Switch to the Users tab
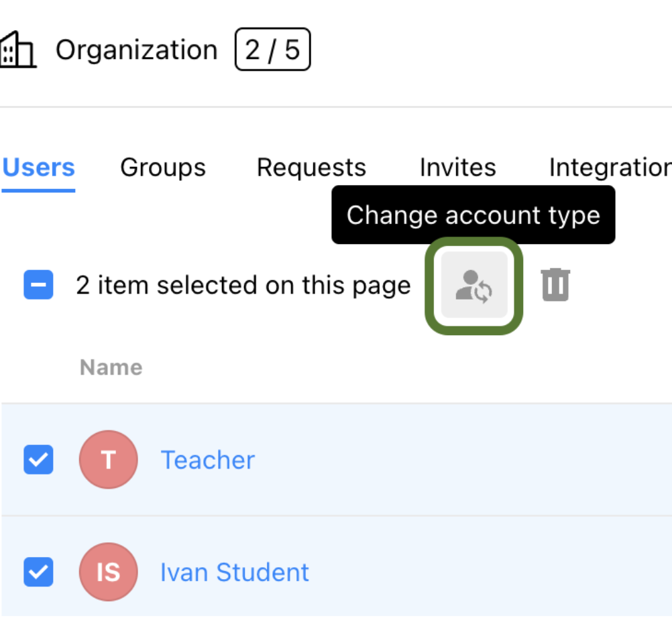672x618 pixels. (x=39, y=168)
